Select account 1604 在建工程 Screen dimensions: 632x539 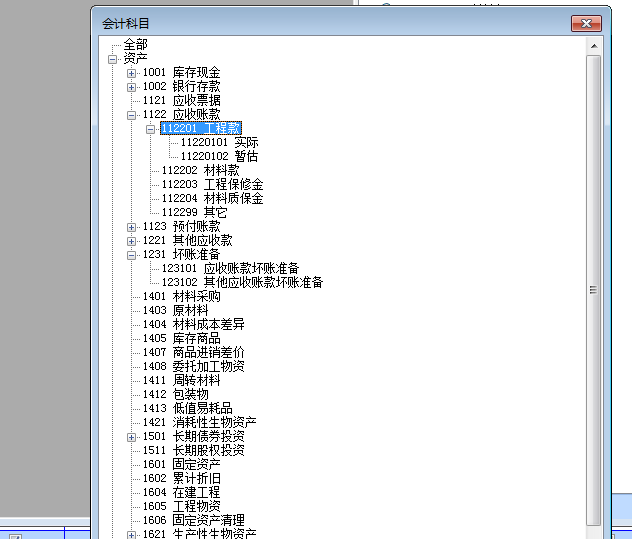point(181,492)
